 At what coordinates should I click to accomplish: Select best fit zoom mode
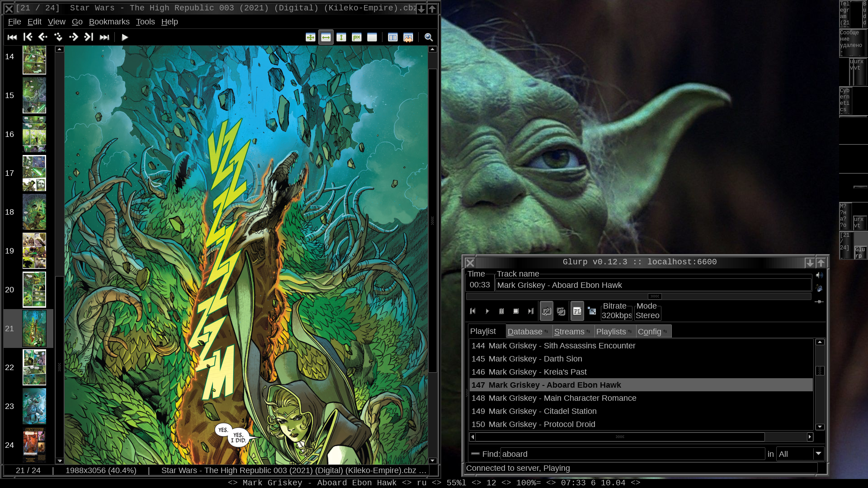[x=311, y=38]
